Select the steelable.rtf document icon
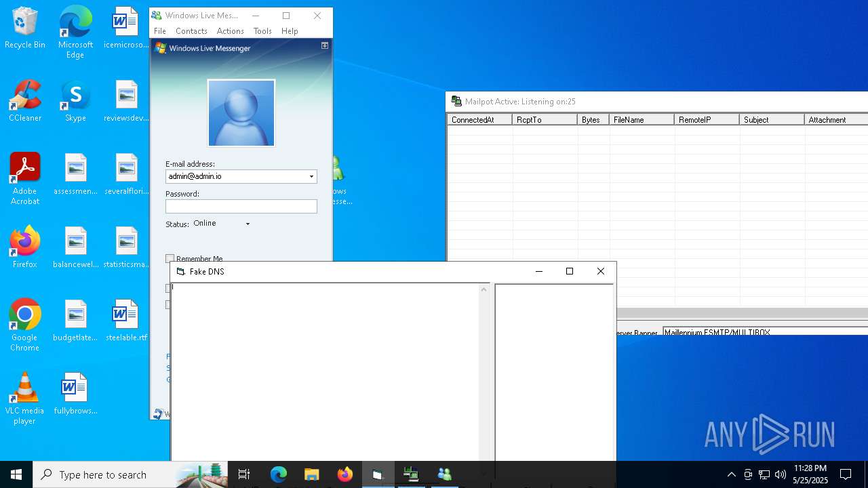 (126, 321)
